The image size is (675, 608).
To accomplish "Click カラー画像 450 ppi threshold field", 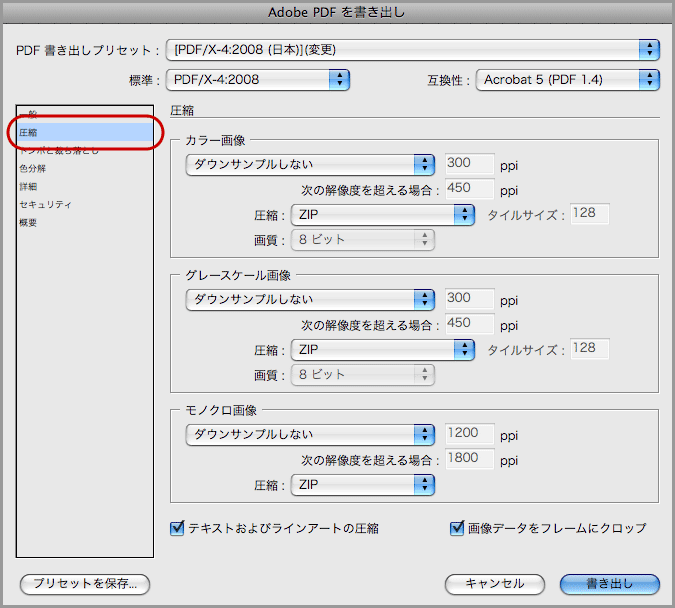I will point(469,188).
